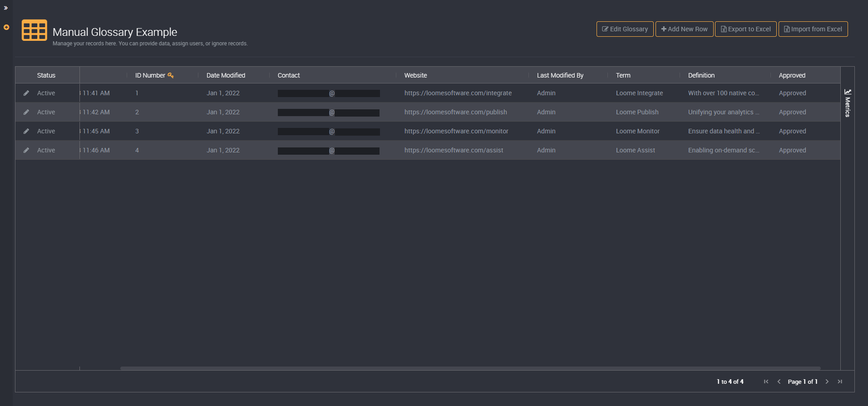Open the Metrics side panel tab

(x=847, y=103)
